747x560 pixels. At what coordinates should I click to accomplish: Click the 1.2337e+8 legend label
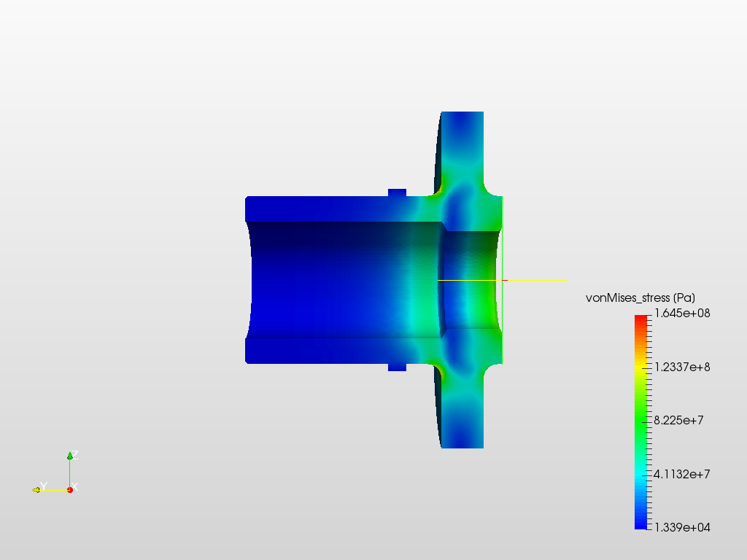(682, 367)
